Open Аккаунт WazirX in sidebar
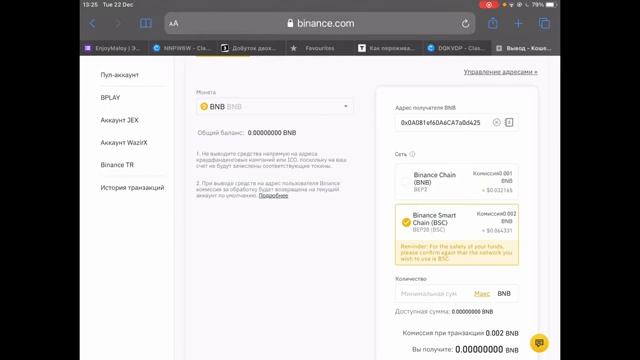The image size is (640, 360). point(124,142)
